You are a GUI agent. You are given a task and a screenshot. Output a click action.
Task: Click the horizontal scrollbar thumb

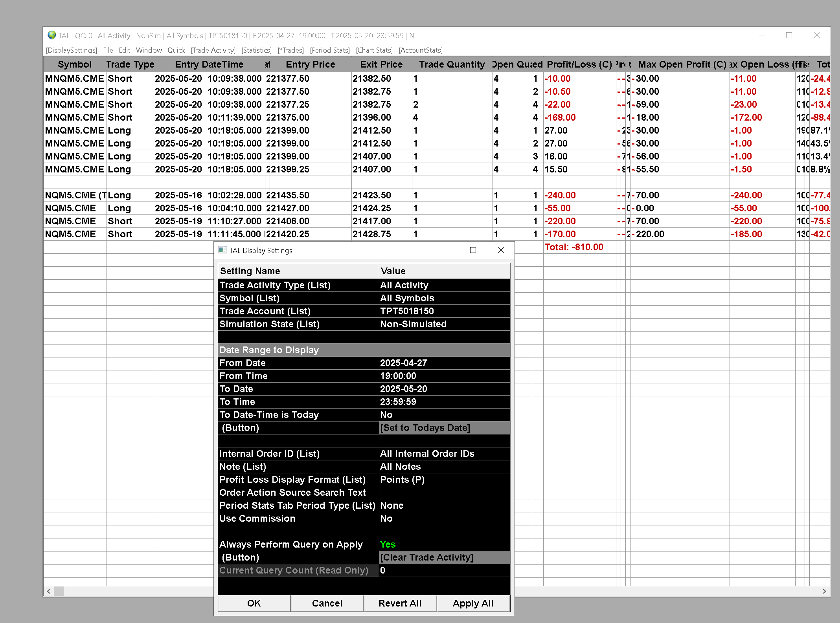tap(59, 591)
